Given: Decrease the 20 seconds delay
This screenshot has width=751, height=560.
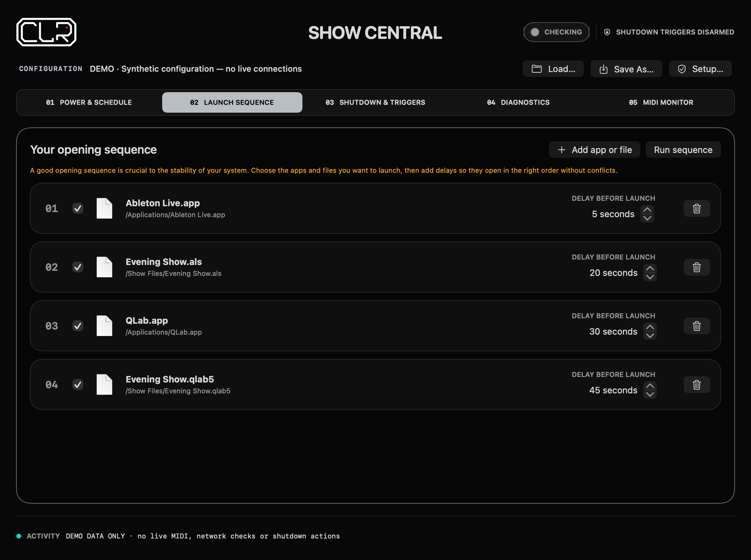Looking at the screenshot, I should (650, 277).
